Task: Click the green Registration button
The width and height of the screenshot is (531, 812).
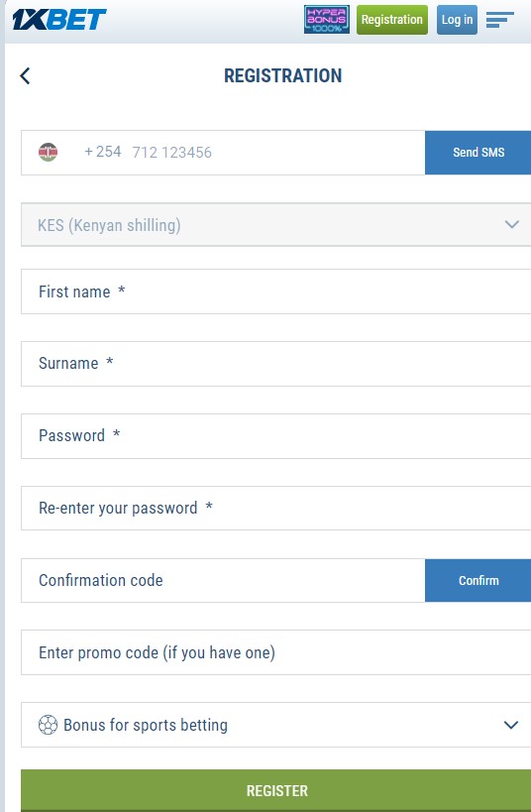Action: 392,20
